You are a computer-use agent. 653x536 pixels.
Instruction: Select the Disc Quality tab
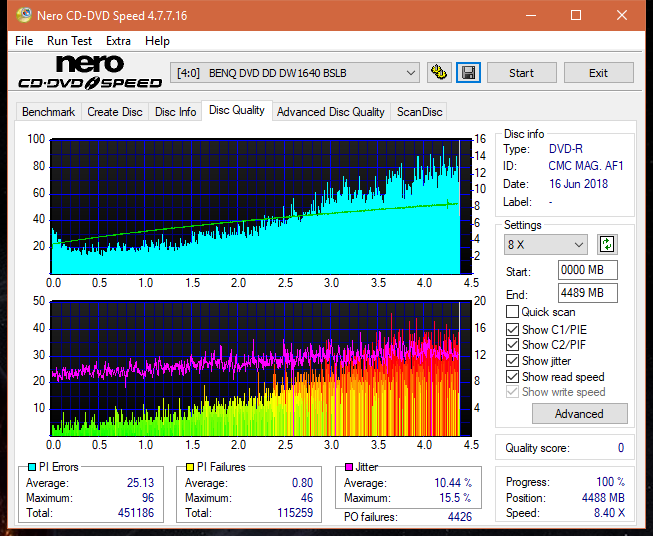coord(237,110)
